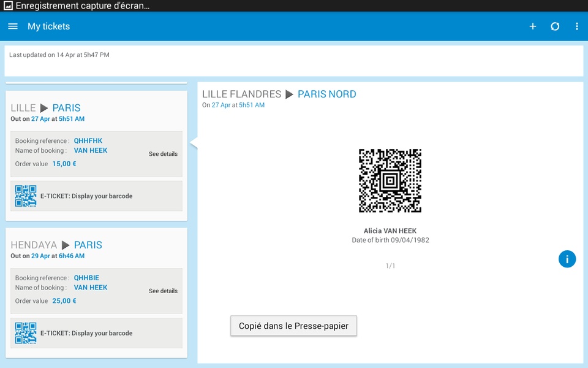
Task: Tap the On 27 Apr at 5h51 AM detail date
Action: [233, 105]
